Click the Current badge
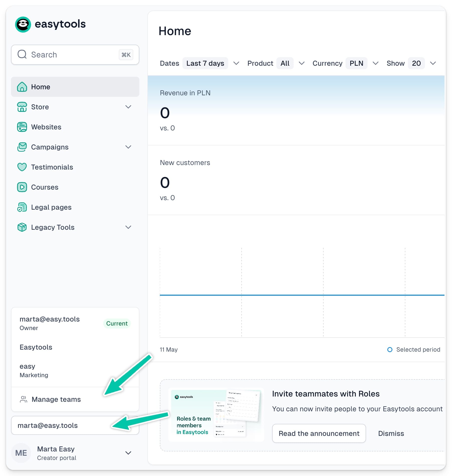Screen dimensions: 452x476 117,324
